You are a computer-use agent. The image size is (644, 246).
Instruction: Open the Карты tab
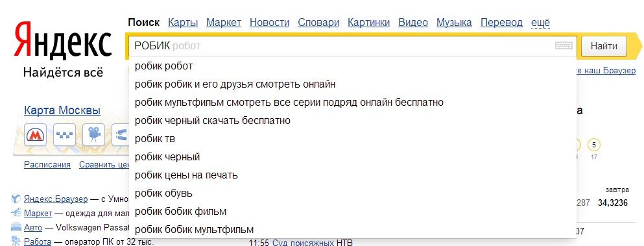(x=183, y=22)
